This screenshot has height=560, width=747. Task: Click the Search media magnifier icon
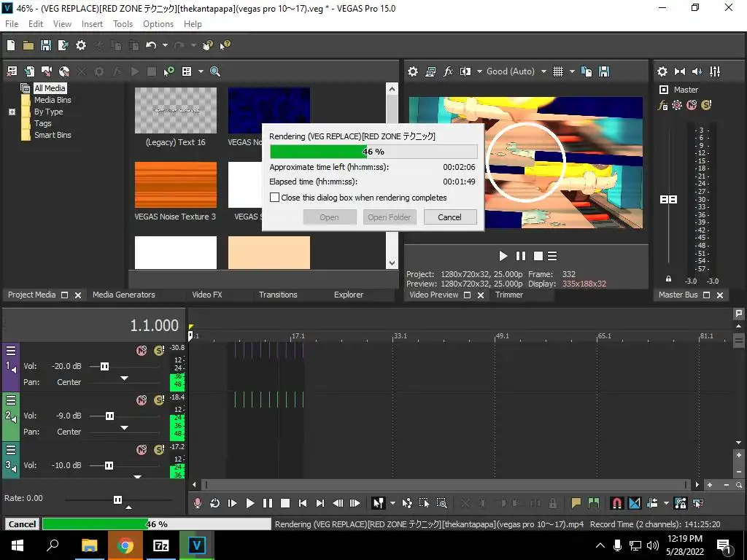(215, 71)
